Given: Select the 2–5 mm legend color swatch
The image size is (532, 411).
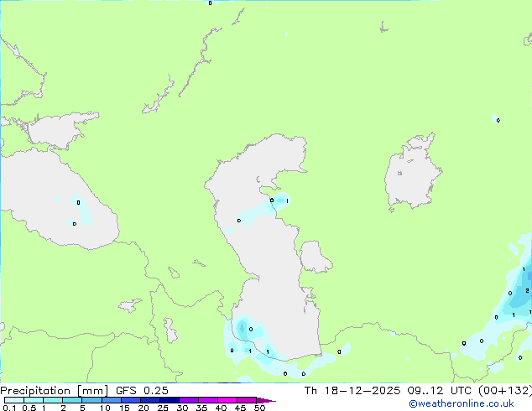Looking at the screenshot, I should pos(72,400).
